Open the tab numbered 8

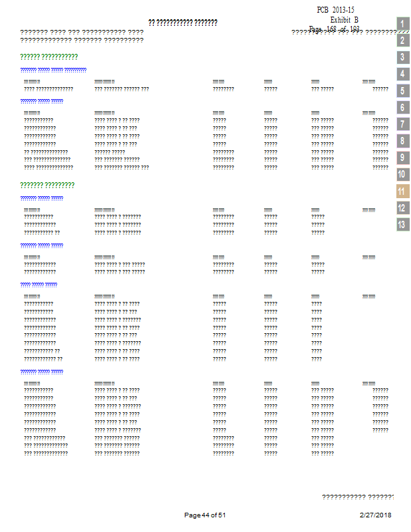click(x=402, y=141)
